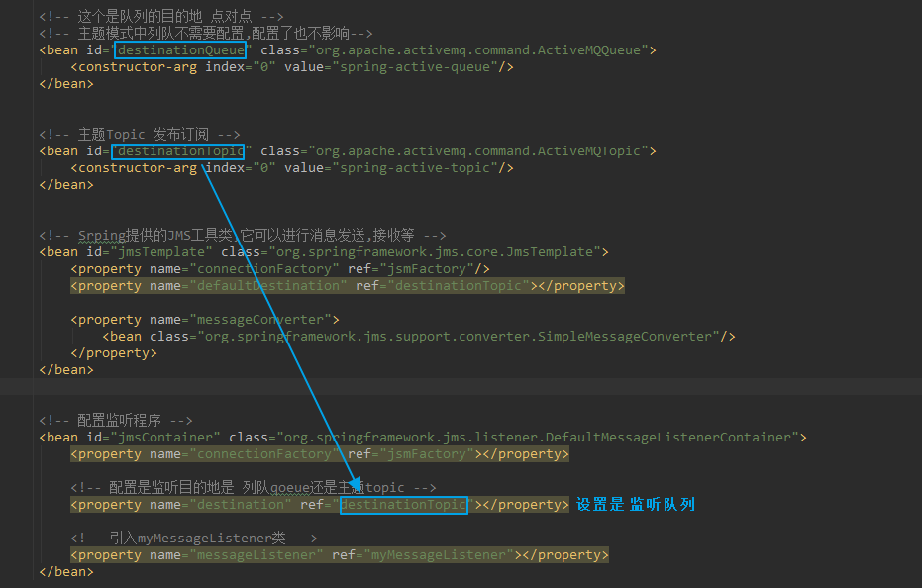Click the destinationQueue bean id value
The height and width of the screenshot is (588, 922).
[x=181, y=50]
